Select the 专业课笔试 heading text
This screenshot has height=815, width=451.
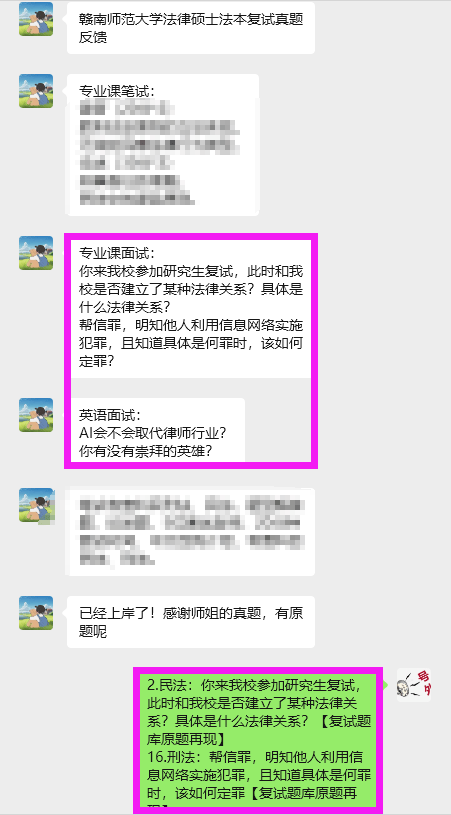[116, 91]
